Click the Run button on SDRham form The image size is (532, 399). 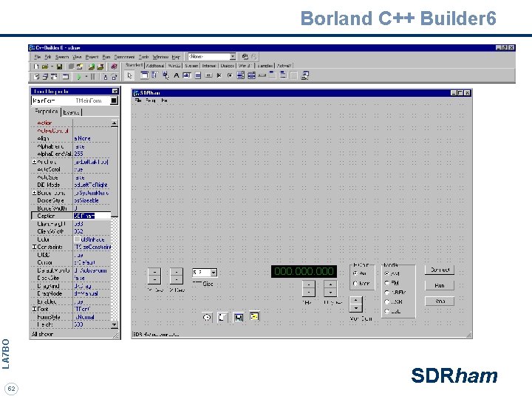440,286
